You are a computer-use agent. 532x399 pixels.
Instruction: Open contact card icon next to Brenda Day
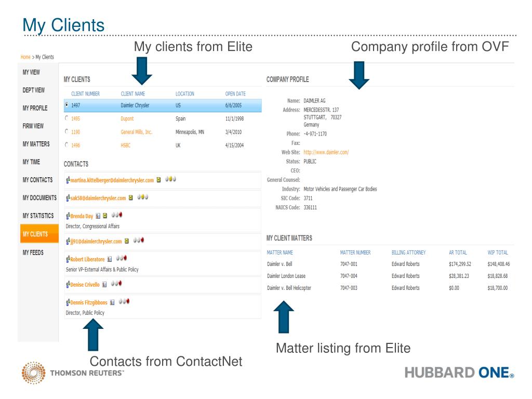click(98, 216)
